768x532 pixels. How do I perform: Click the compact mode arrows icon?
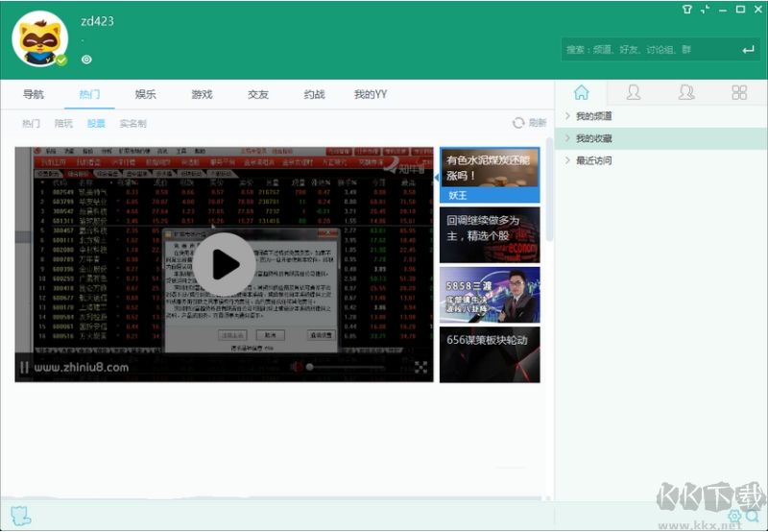[x=705, y=10]
